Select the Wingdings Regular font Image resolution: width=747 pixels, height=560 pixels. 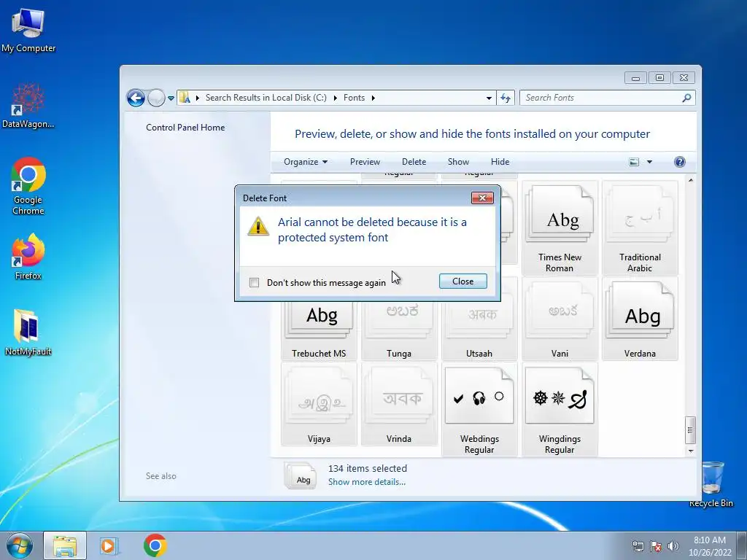pyautogui.click(x=560, y=410)
